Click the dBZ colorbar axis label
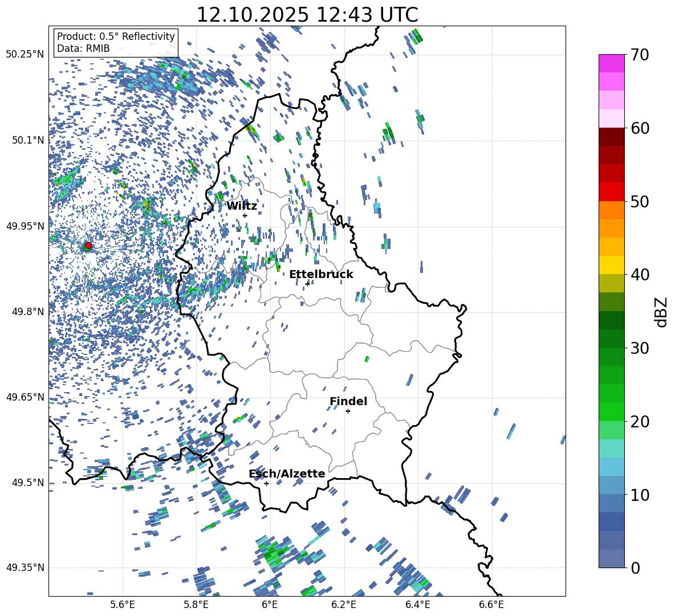Viewport: 675px width, 616px height. pos(661,312)
